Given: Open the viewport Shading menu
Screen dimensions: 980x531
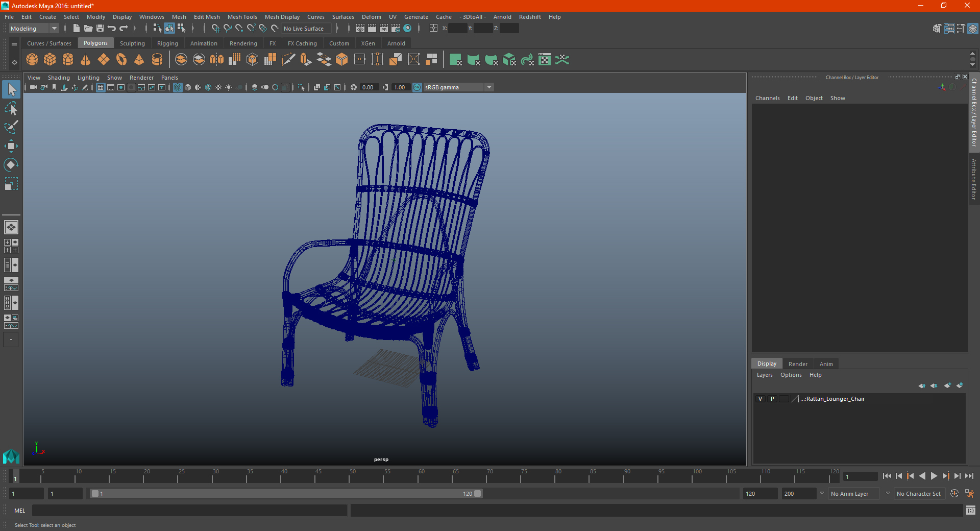Looking at the screenshot, I should (59, 78).
